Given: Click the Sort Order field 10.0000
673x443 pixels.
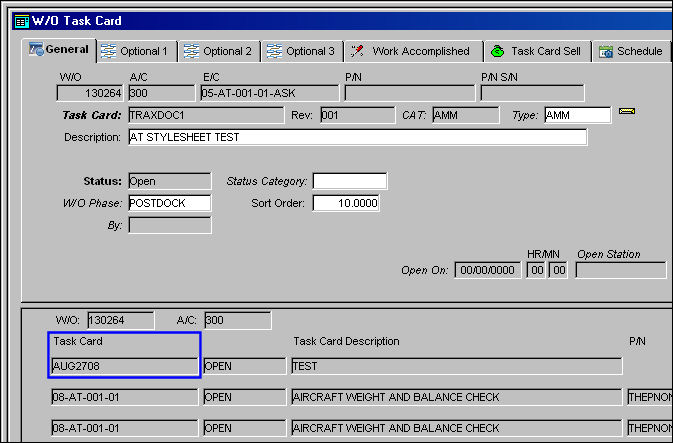Looking at the screenshot, I should point(346,203).
